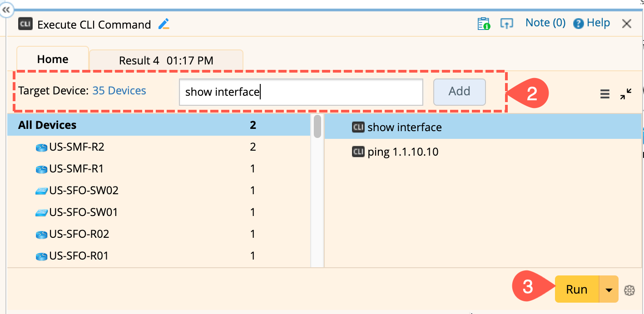Open the 35 Devices target link
Image resolution: width=644 pixels, height=314 pixels.
tap(119, 91)
